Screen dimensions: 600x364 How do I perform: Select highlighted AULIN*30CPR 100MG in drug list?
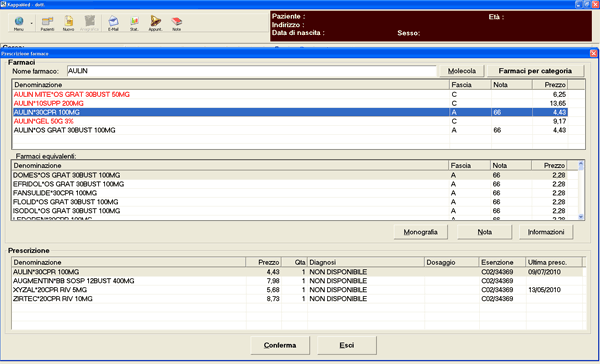click(290, 112)
